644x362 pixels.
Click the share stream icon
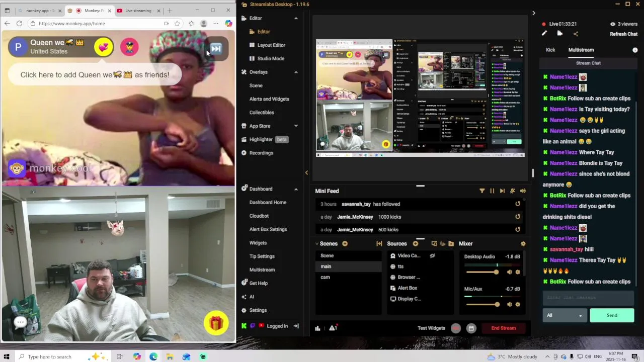[576, 34]
